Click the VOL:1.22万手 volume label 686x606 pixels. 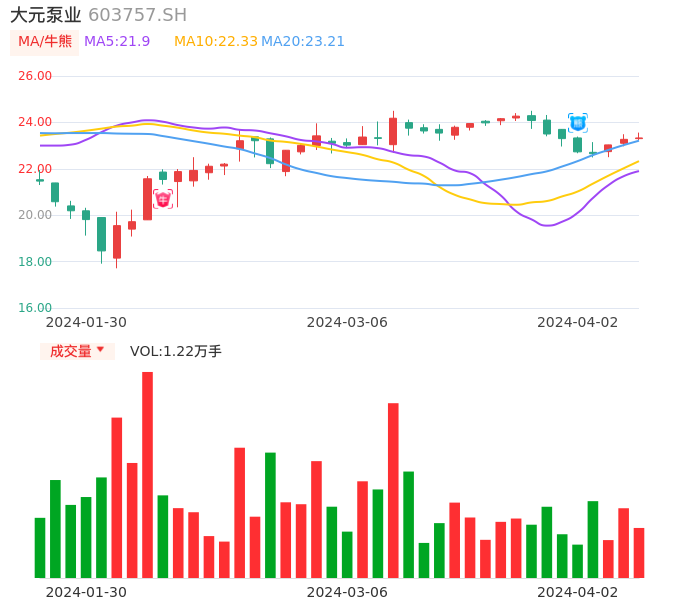(x=175, y=351)
